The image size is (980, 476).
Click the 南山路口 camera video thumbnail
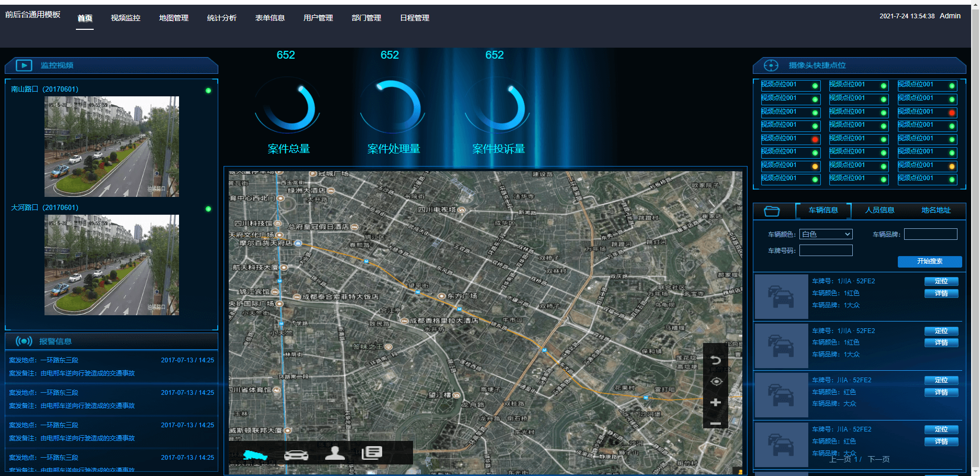point(112,147)
